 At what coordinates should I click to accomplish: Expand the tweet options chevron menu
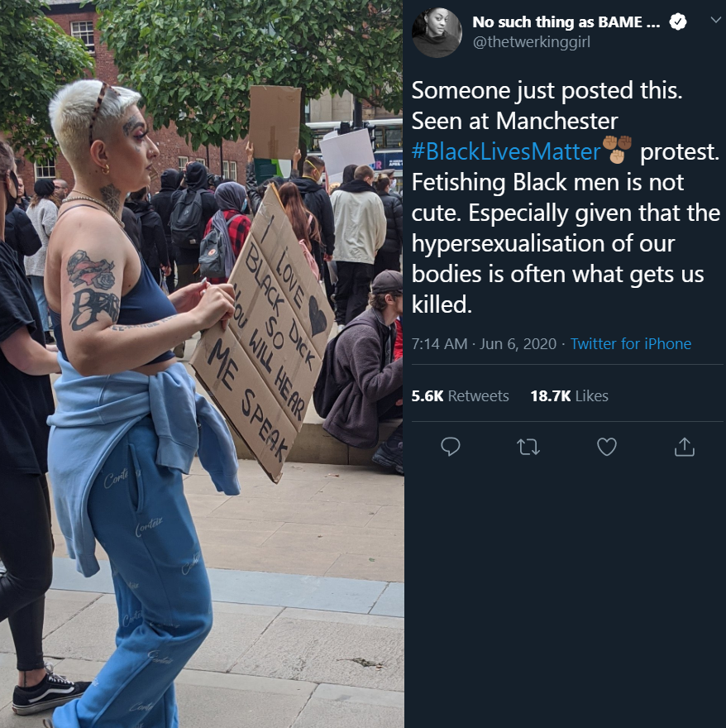(716, 20)
